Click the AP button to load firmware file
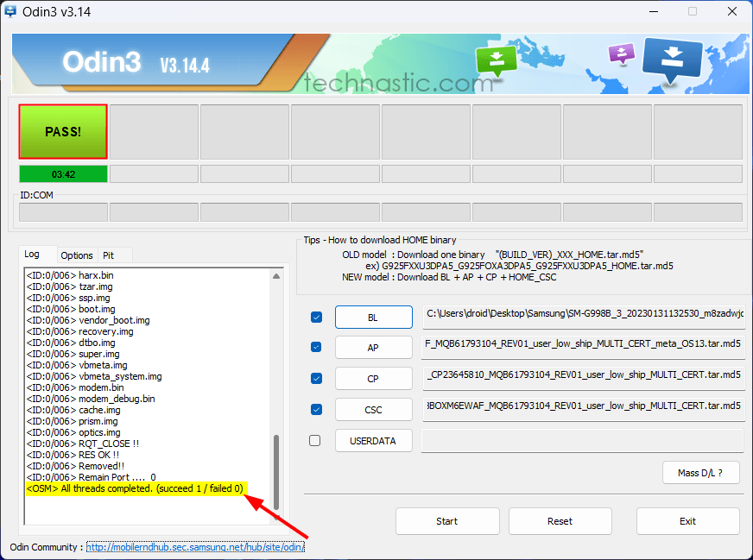This screenshot has width=753, height=560. 373,347
